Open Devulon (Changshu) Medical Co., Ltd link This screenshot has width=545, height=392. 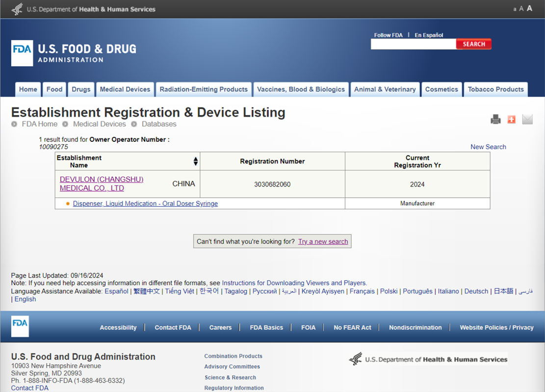coord(102,184)
